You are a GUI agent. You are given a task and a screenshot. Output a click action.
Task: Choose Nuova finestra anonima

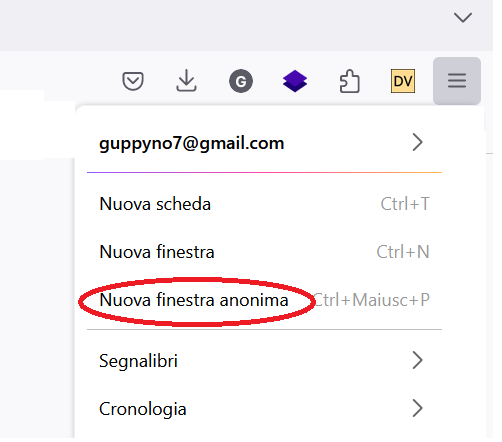click(x=264, y=300)
